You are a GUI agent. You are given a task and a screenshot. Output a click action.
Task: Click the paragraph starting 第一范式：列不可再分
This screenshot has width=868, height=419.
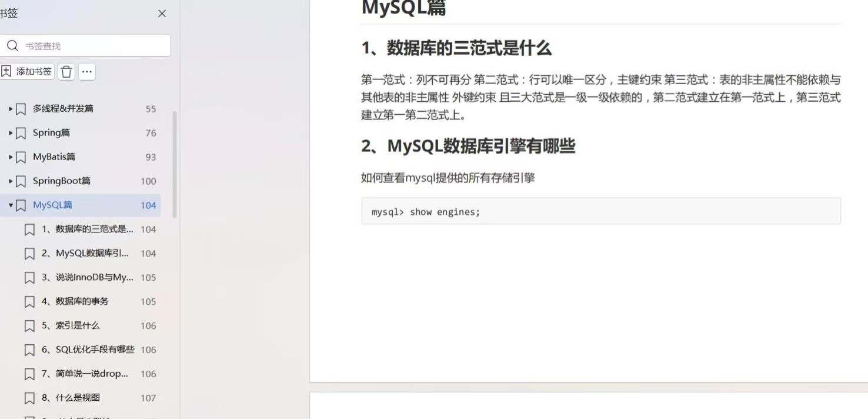click(601, 97)
